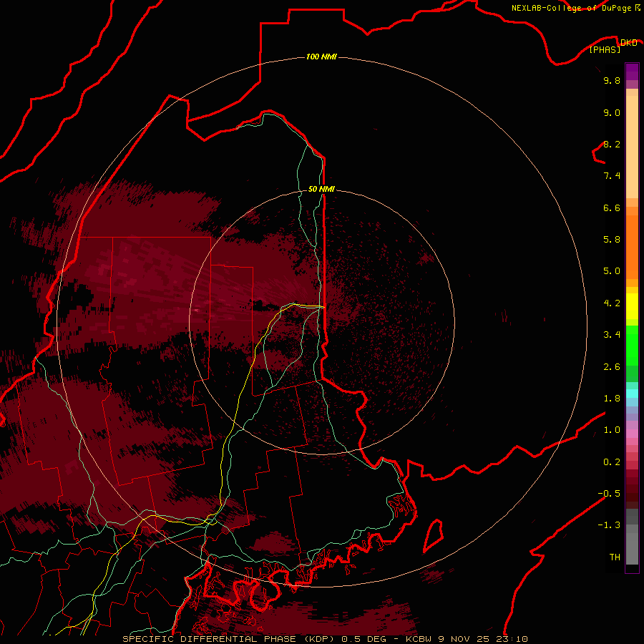Pick the gray bottom band in legend
This screenshot has width=644, height=644.
click(632, 548)
